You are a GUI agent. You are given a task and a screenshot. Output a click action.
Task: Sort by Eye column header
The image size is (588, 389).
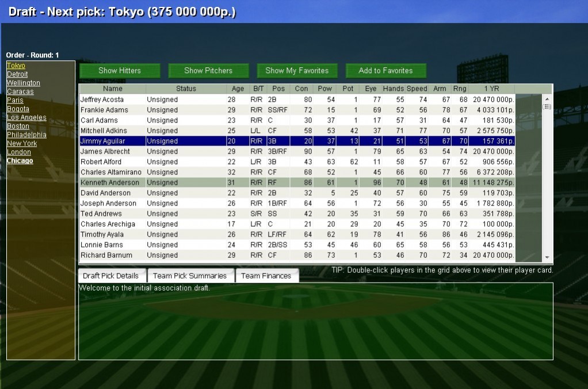pyautogui.click(x=371, y=89)
